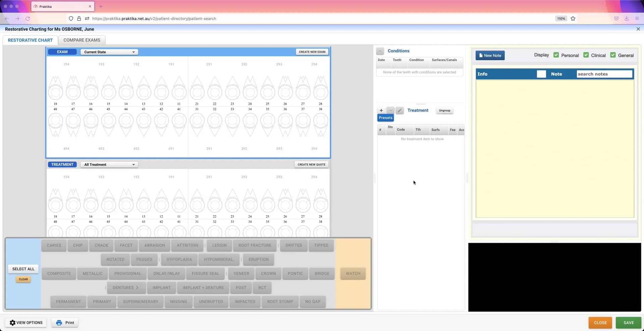The image size is (644, 331).
Task: Open the Current State exam dropdown
Action: coord(109,52)
